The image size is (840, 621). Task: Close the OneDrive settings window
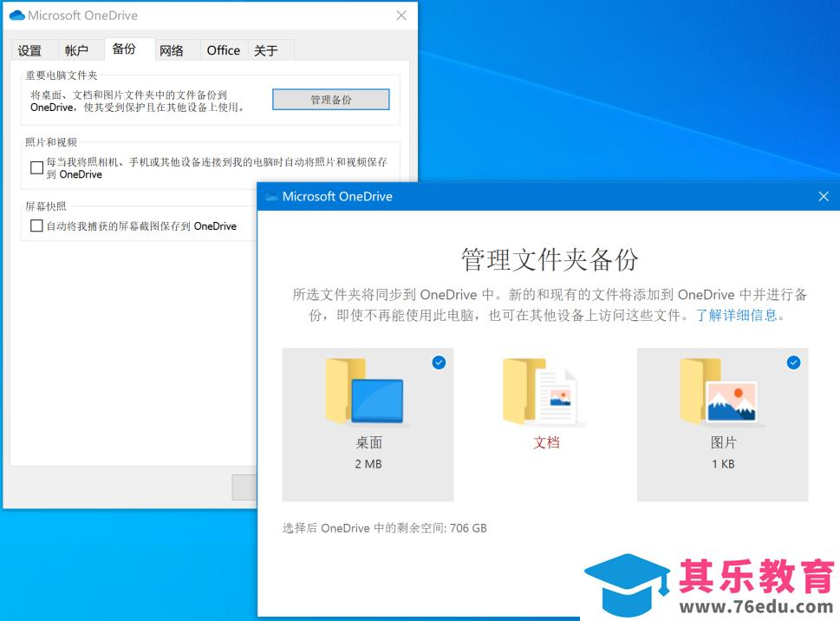click(401, 16)
